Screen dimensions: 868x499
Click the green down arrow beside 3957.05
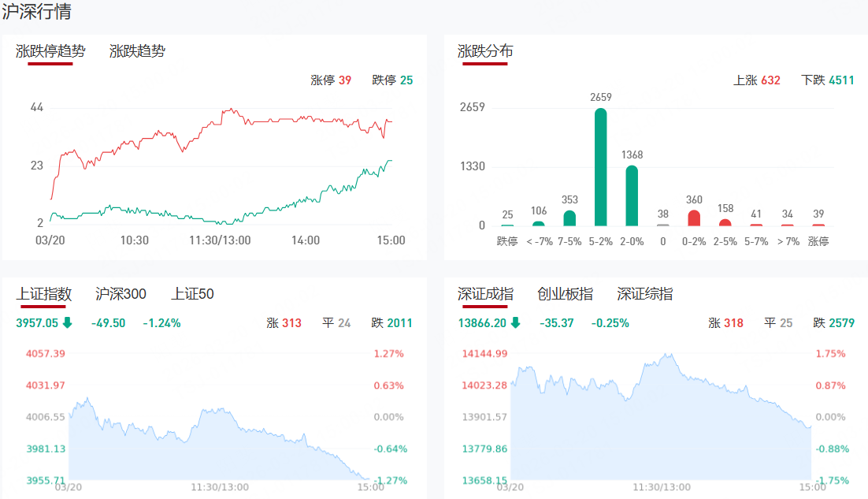(x=67, y=322)
